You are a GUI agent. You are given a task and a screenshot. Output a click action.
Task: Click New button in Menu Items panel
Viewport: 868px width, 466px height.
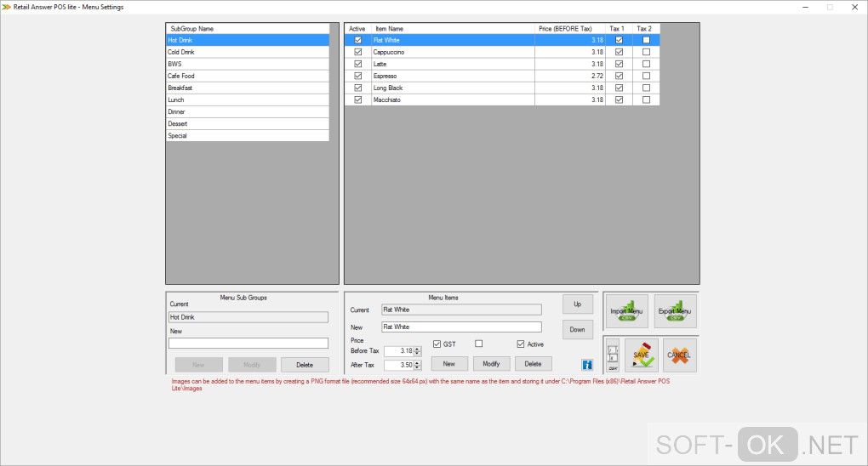449,364
